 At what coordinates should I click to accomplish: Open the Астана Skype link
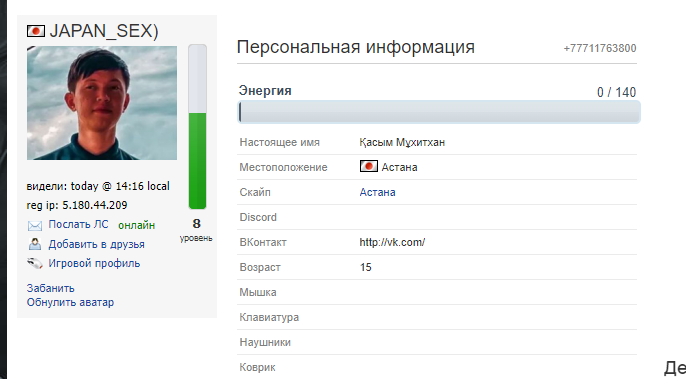pyautogui.click(x=377, y=192)
